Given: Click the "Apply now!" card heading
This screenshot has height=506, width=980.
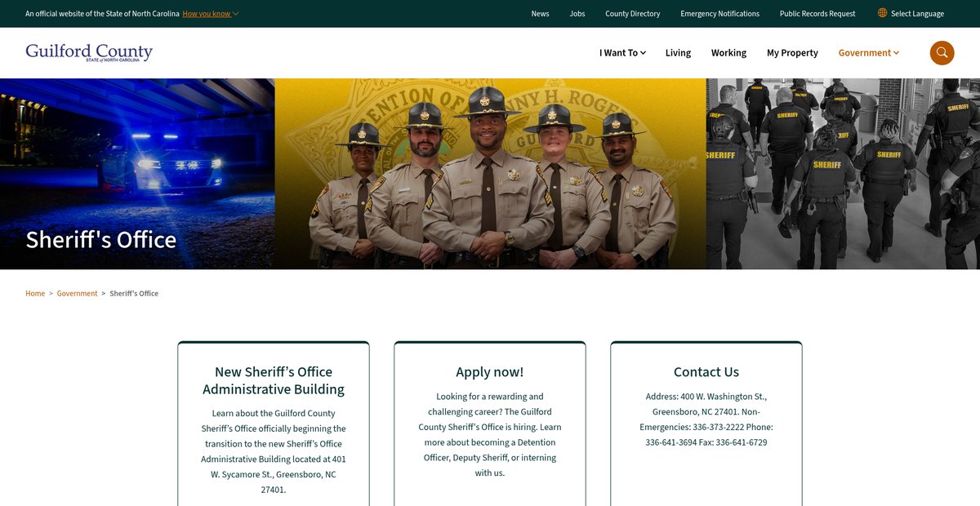Looking at the screenshot, I should [x=490, y=372].
